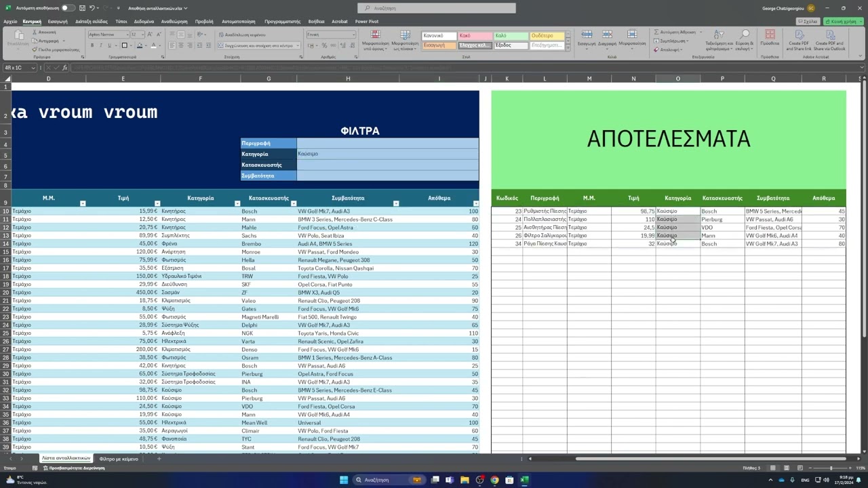
Task: Open Sort and Filter (Ταξινόμηση και φιλτράρισμα)
Action: (x=718, y=40)
